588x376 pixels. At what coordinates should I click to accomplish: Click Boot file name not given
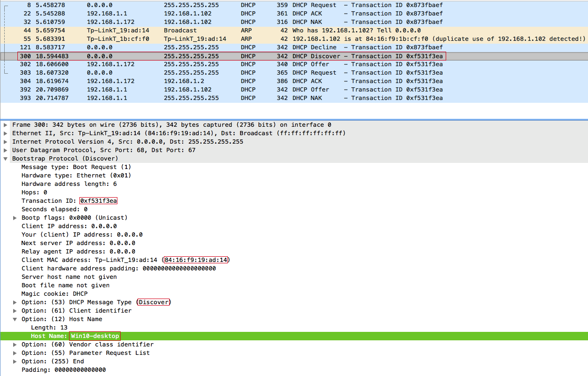[x=65, y=285]
